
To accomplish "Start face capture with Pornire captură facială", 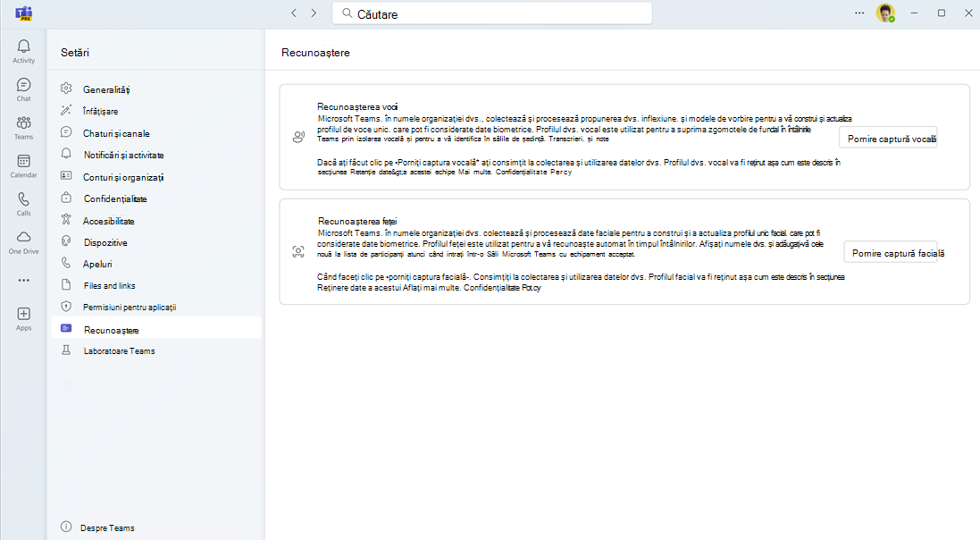I will tap(891, 253).
